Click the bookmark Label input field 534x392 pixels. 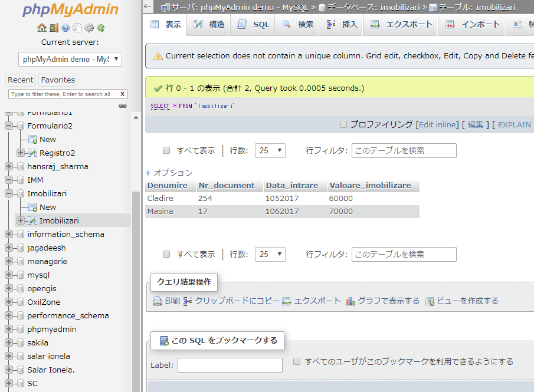pyautogui.click(x=230, y=365)
